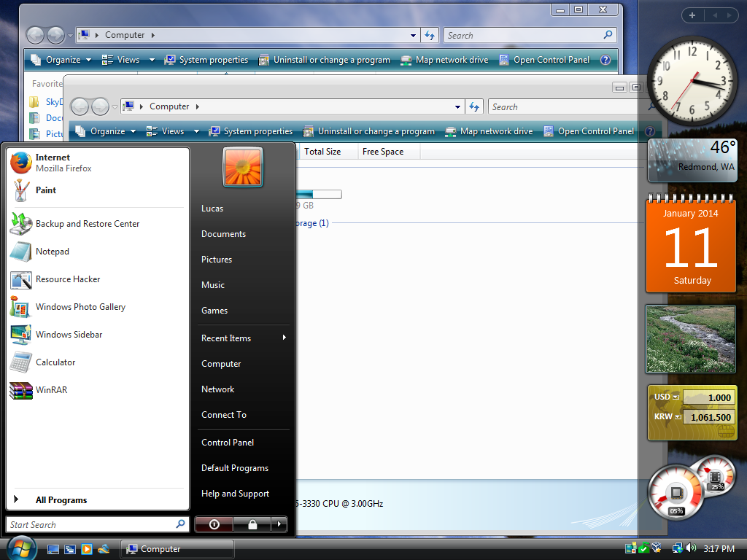Screen dimensions: 747x560
Task: Open Control Panel from Start menu
Action: coord(244,443)
